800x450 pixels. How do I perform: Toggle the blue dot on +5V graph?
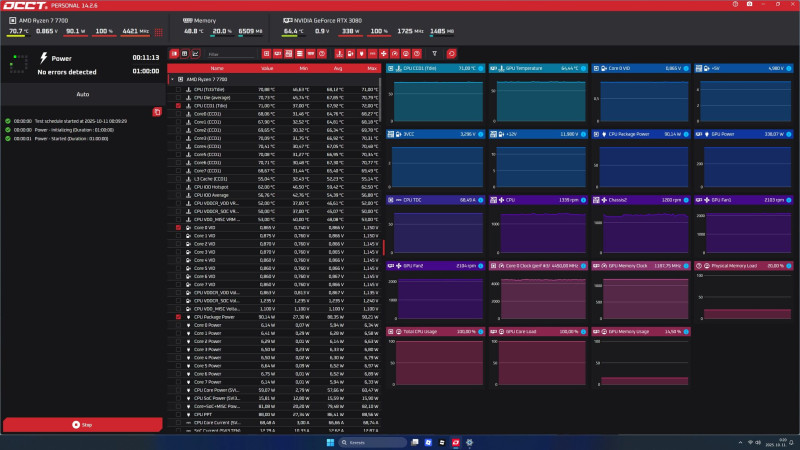tap(789, 68)
